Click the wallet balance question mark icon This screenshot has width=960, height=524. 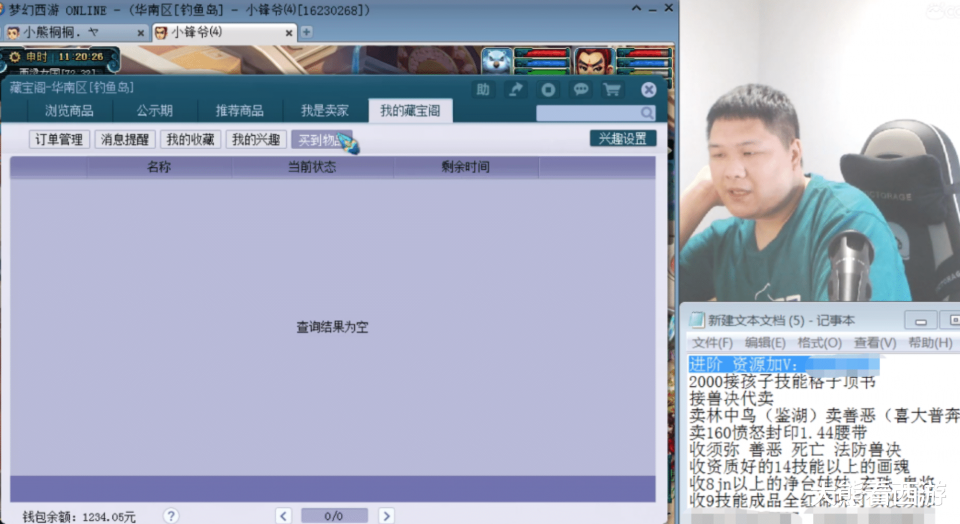click(171, 516)
